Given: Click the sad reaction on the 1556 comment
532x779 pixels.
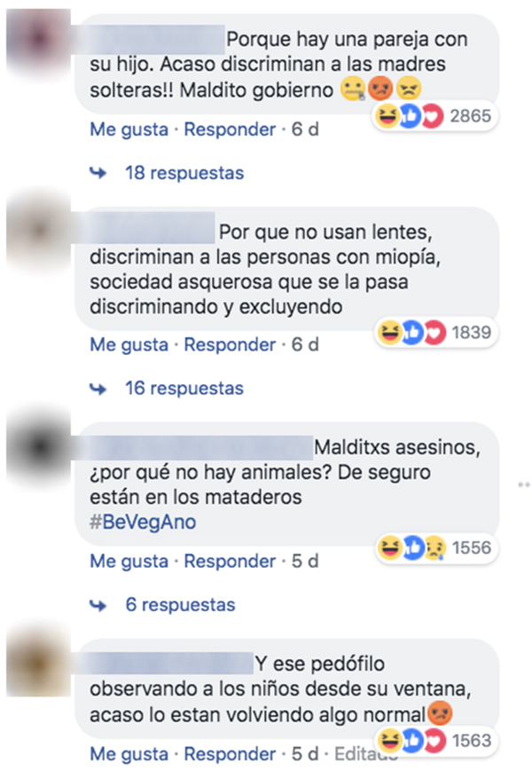Looking at the screenshot, I should [x=435, y=548].
